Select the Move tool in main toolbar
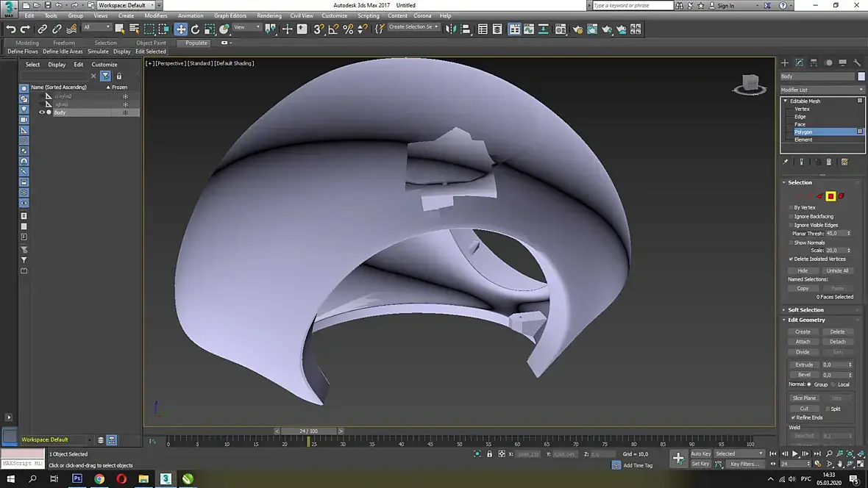 pyautogui.click(x=181, y=29)
